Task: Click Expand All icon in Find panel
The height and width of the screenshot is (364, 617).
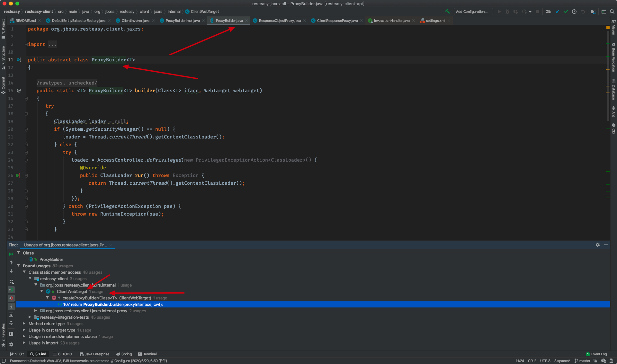Action: [11, 315]
